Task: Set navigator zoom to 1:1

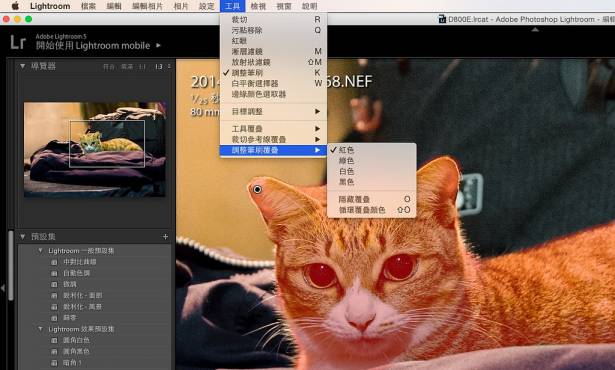Action: coord(142,67)
